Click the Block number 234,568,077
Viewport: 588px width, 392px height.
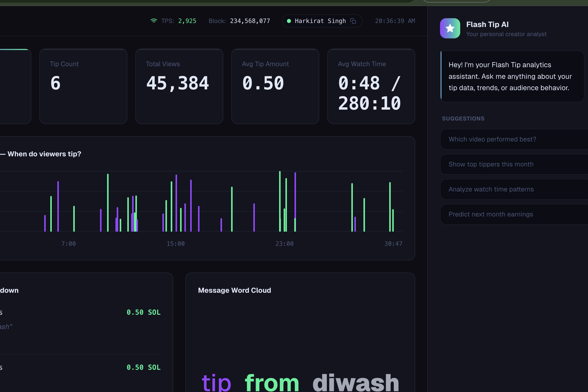(x=250, y=21)
